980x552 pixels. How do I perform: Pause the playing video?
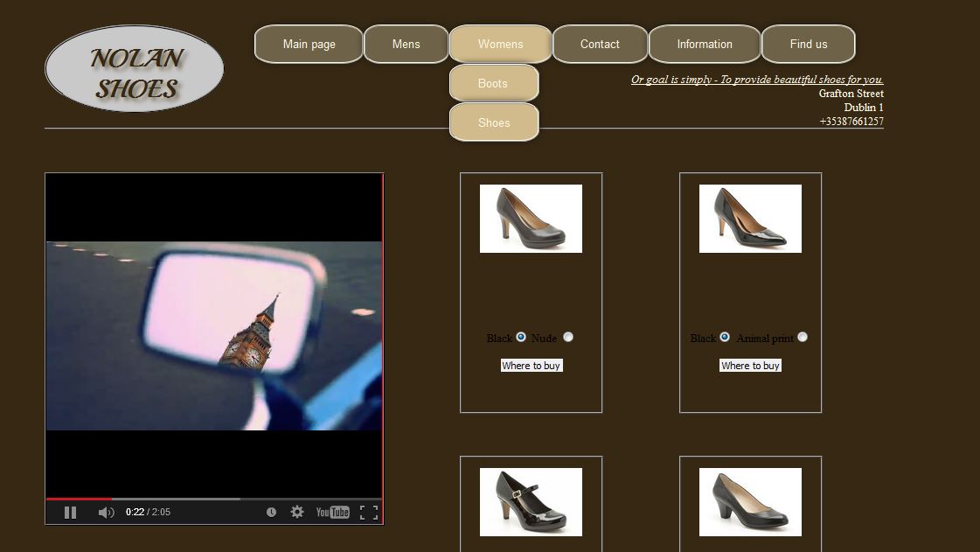click(70, 512)
